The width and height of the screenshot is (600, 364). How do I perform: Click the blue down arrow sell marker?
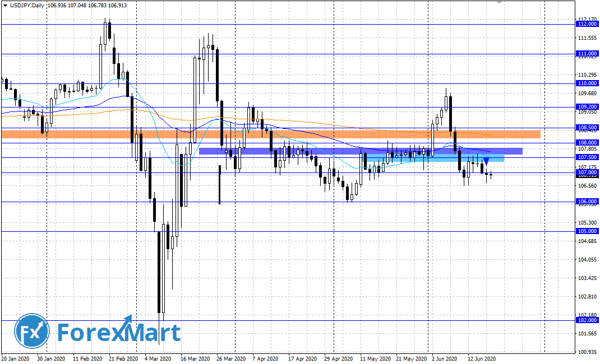[486, 161]
